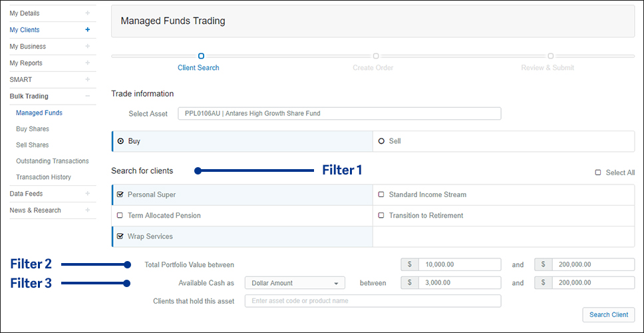Image resolution: width=644 pixels, height=333 pixels.
Task: Open Outstanding Transactions in sidebar
Action: (x=52, y=161)
